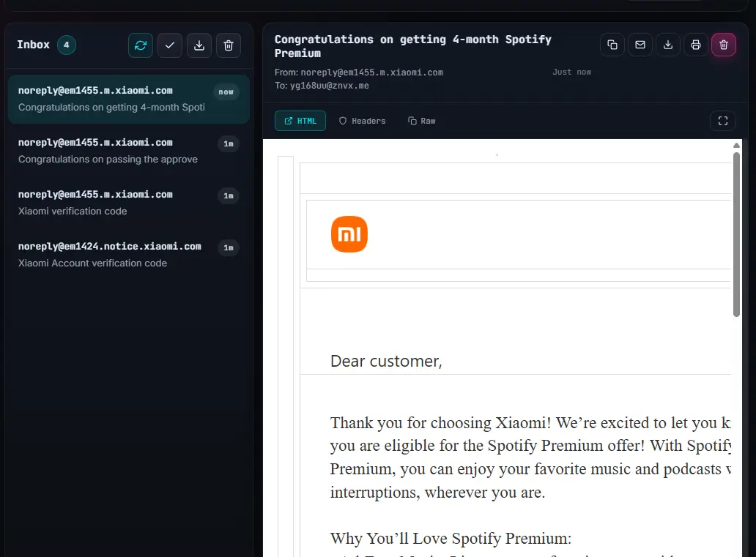Delete all inbox emails trash icon
This screenshot has width=756, height=557.
[229, 45]
